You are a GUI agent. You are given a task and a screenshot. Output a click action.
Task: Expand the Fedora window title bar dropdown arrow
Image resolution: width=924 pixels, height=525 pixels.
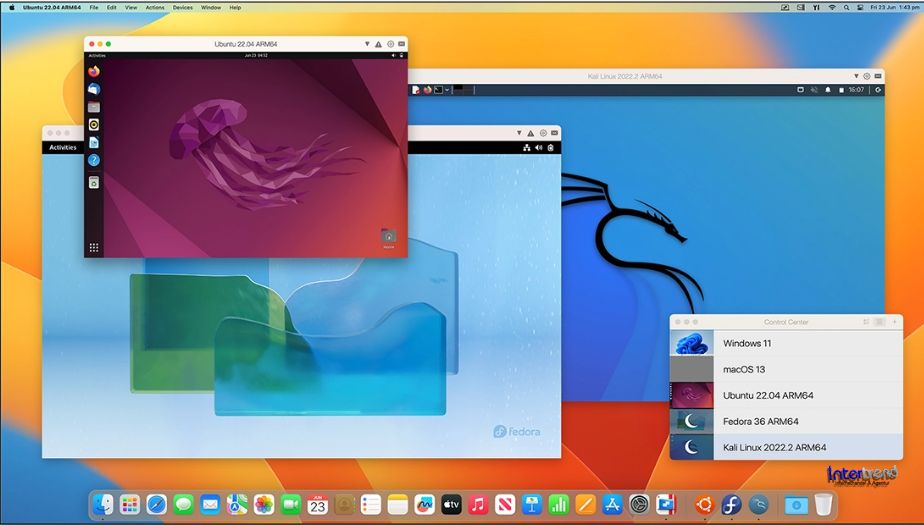(x=519, y=133)
